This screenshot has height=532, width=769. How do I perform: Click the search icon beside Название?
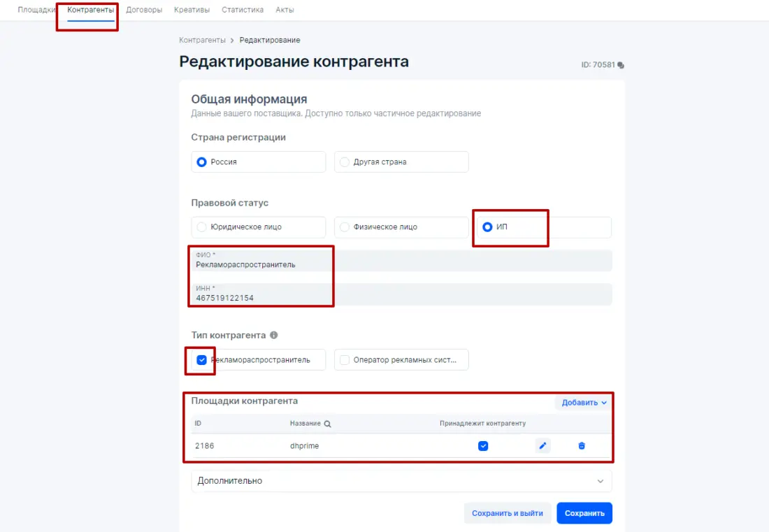[327, 424]
